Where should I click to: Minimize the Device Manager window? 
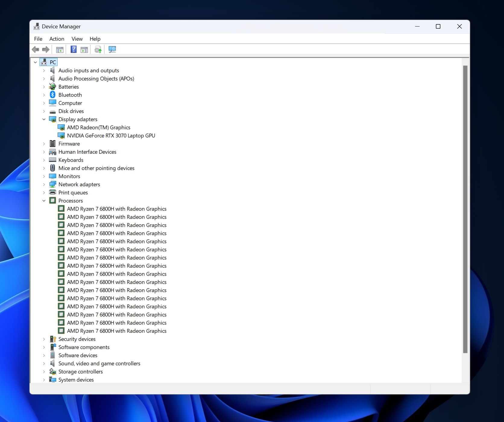click(417, 26)
